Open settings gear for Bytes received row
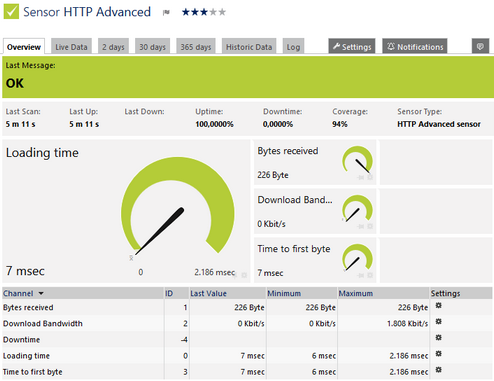 [439, 305]
